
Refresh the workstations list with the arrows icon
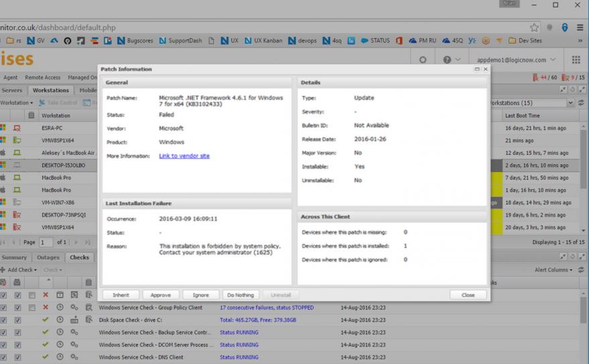581,103
